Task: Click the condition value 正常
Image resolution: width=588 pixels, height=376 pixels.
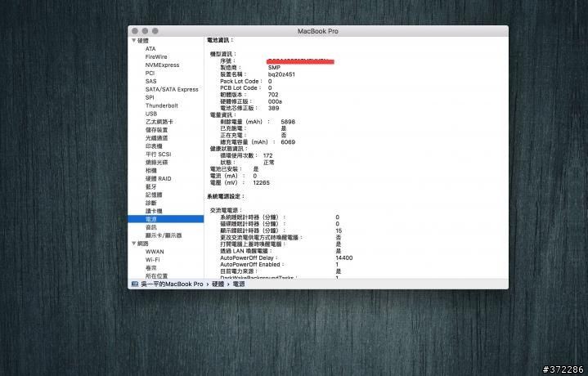Action: (x=269, y=163)
